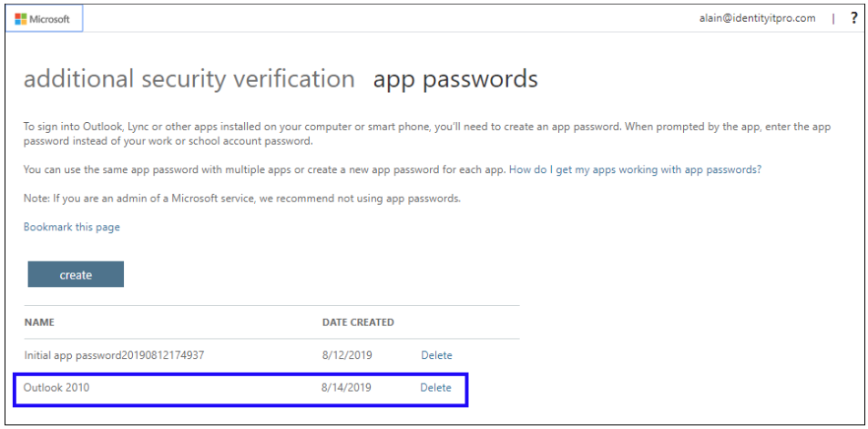Select the Outlook 2010 entry name
868x429 pixels.
[x=56, y=388]
